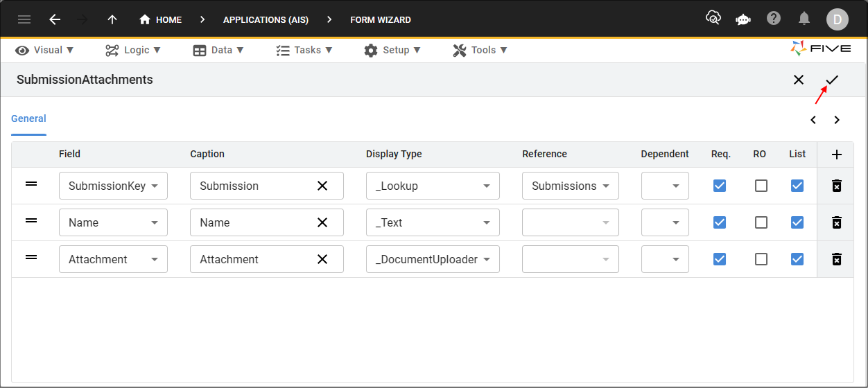Open the notifications bell
This screenshot has width=868, height=388.
[804, 19]
